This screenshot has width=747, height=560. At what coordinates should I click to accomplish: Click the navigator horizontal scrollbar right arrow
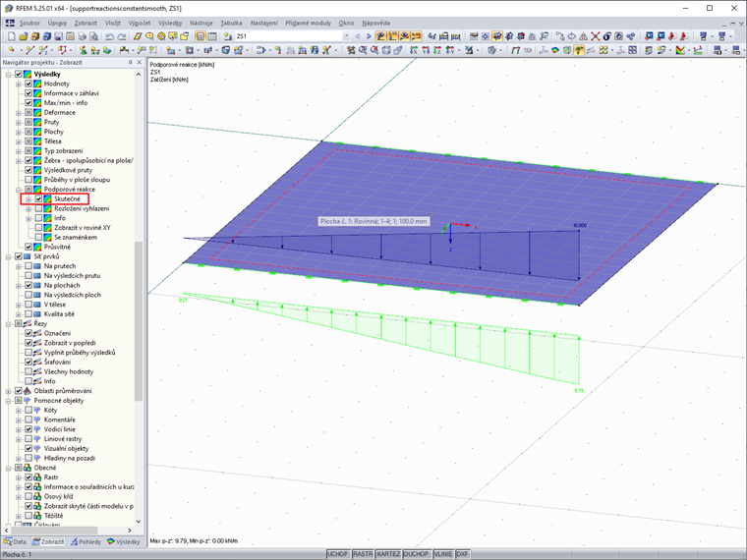click(x=129, y=530)
